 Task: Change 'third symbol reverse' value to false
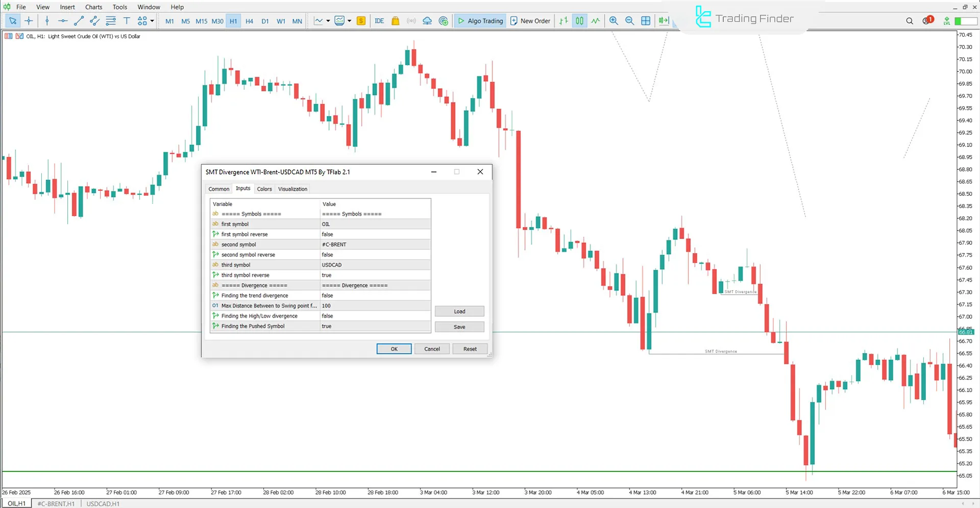[375, 275]
